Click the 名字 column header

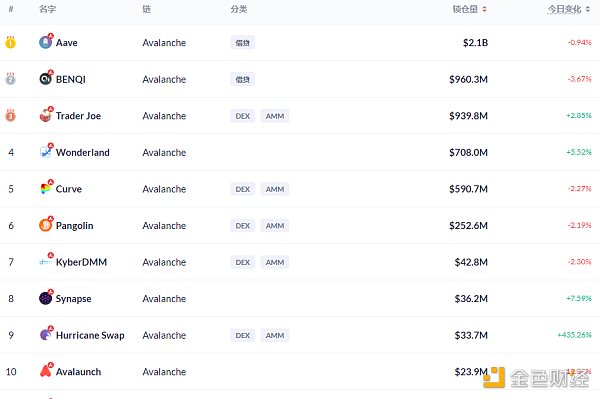(x=47, y=9)
